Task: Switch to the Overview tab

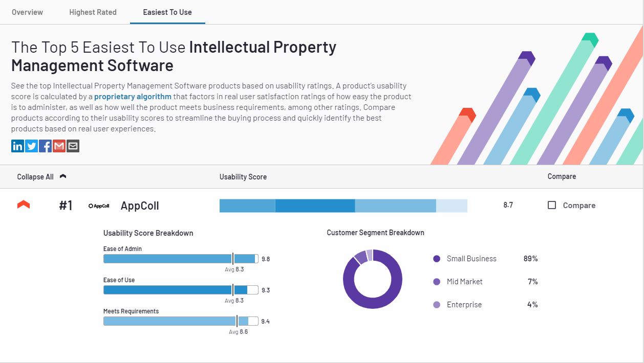Action: click(x=27, y=12)
